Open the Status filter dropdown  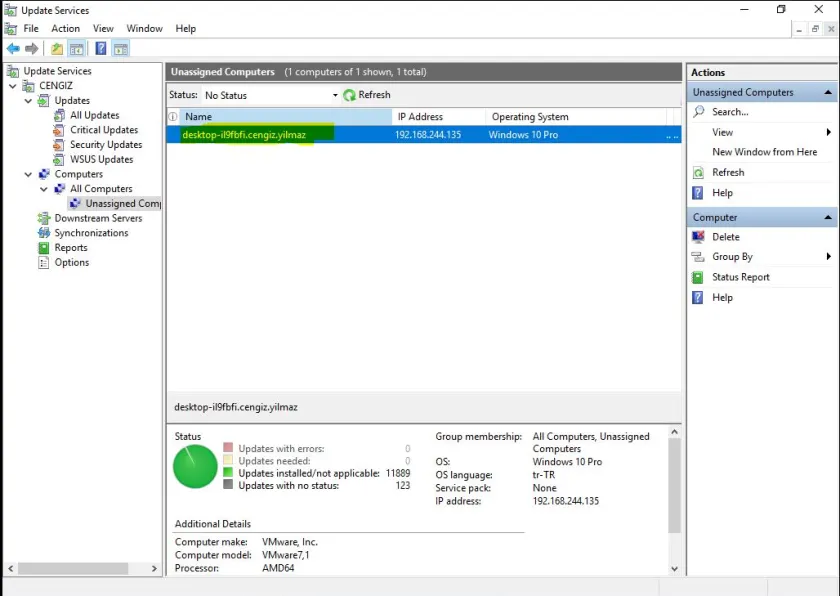click(x=335, y=95)
